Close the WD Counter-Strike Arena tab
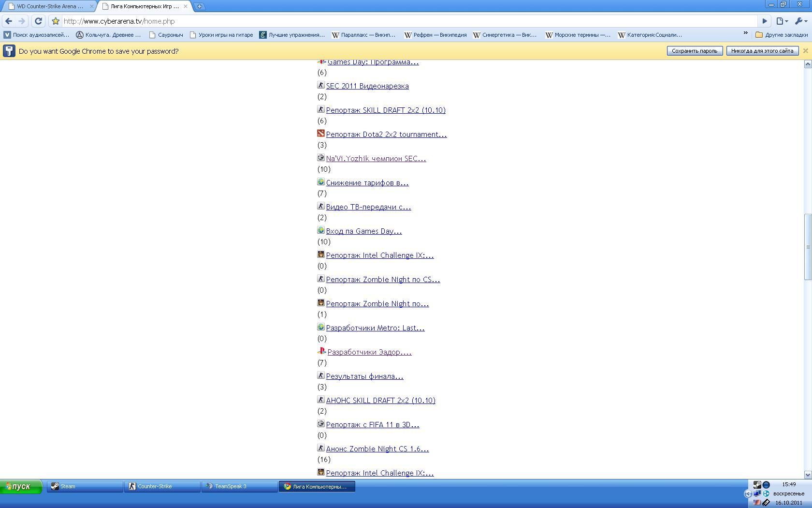 pyautogui.click(x=92, y=6)
